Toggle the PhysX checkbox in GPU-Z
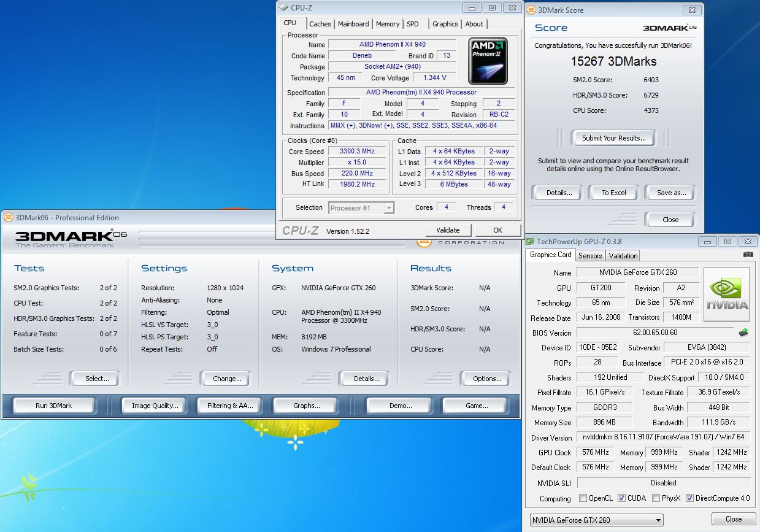 [656, 498]
